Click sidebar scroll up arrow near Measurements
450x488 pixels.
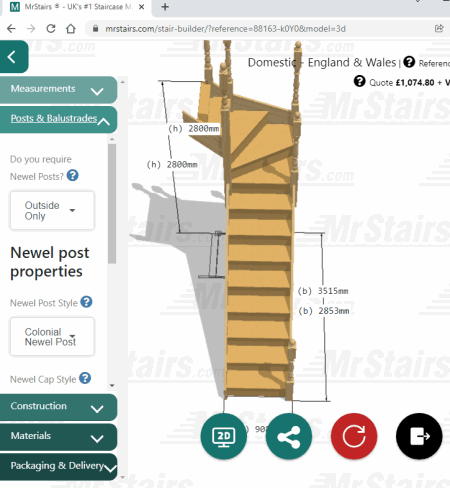[x=123, y=82]
